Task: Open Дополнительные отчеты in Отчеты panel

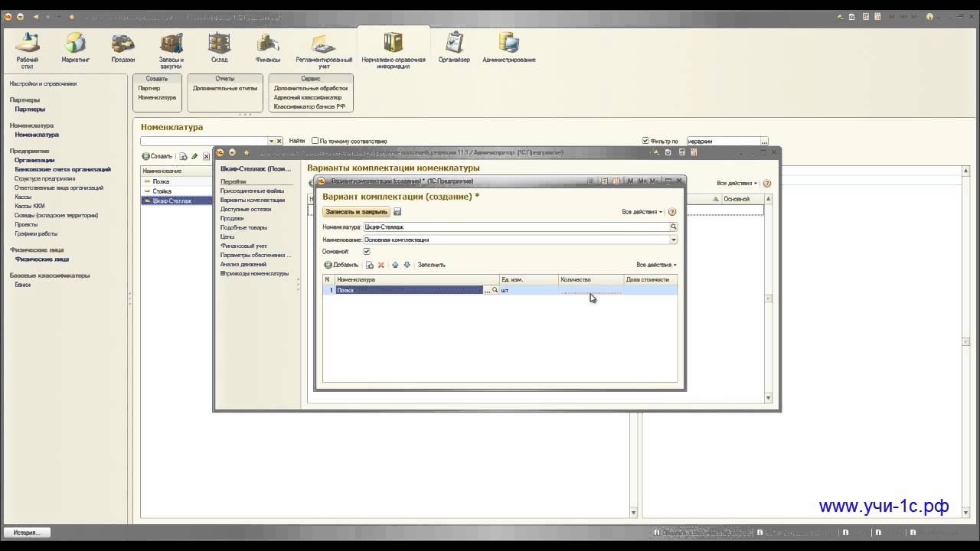Action: point(225,88)
